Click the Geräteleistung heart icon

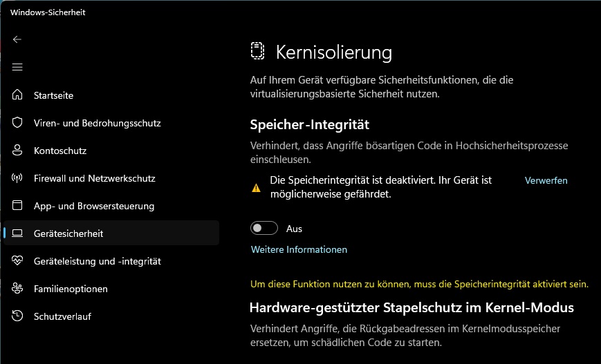19,261
